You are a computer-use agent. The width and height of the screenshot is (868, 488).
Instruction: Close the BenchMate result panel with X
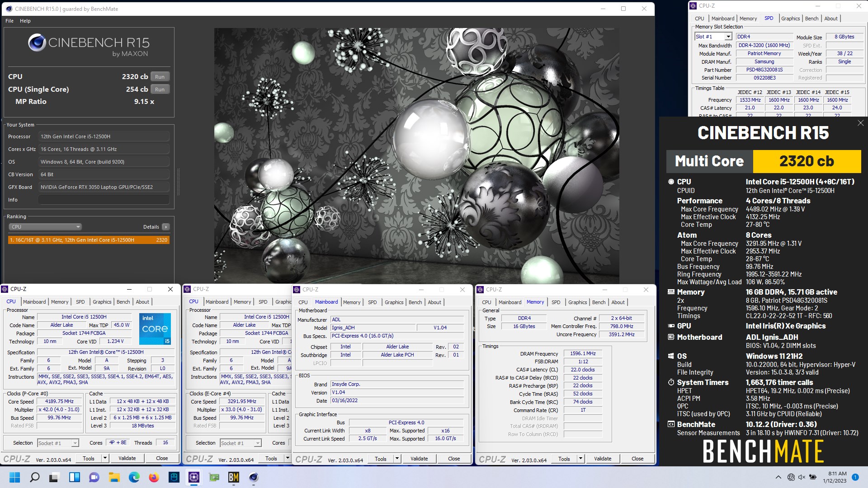pos(860,123)
